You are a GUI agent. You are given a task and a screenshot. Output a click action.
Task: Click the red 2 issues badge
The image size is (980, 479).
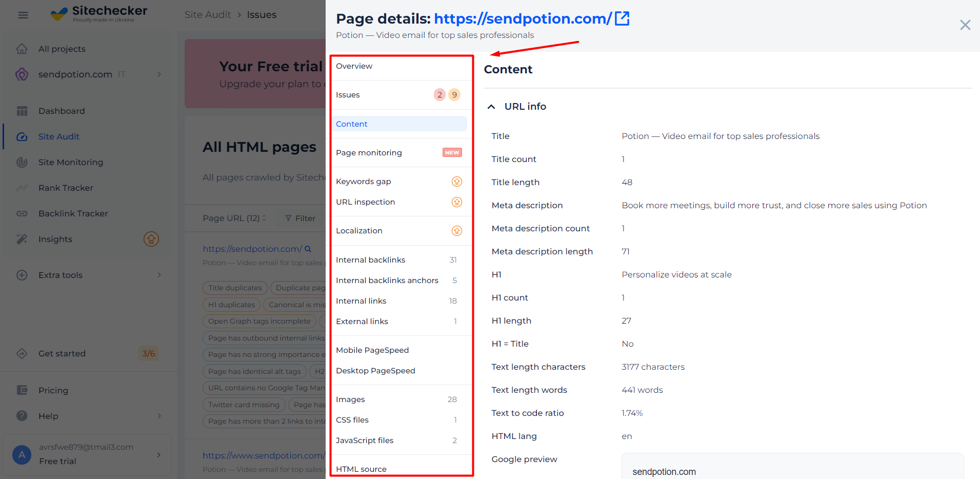[440, 95]
